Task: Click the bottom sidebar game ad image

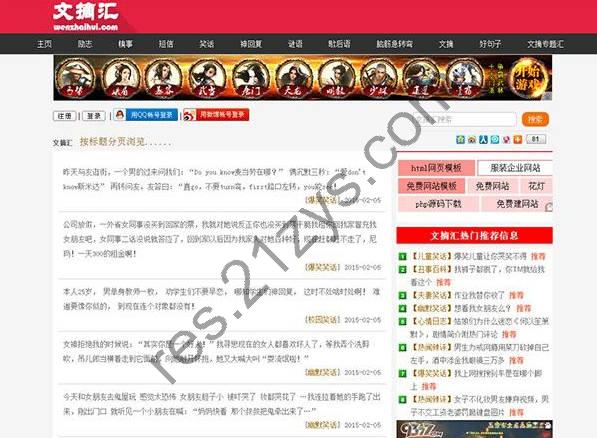Action: 474,429
